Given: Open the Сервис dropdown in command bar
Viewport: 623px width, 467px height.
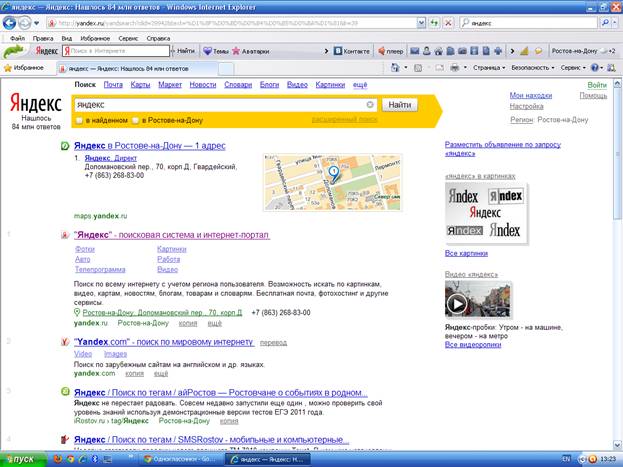Looking at the screenshot, I should 573,68.
